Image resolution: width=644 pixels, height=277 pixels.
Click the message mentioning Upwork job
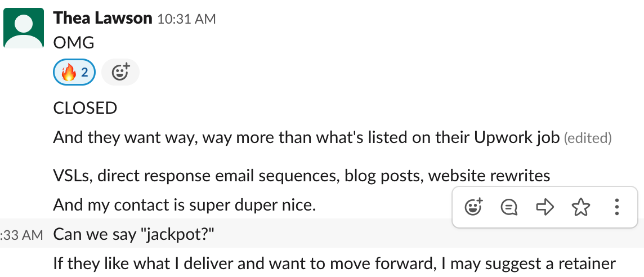[x=306, y=138]
